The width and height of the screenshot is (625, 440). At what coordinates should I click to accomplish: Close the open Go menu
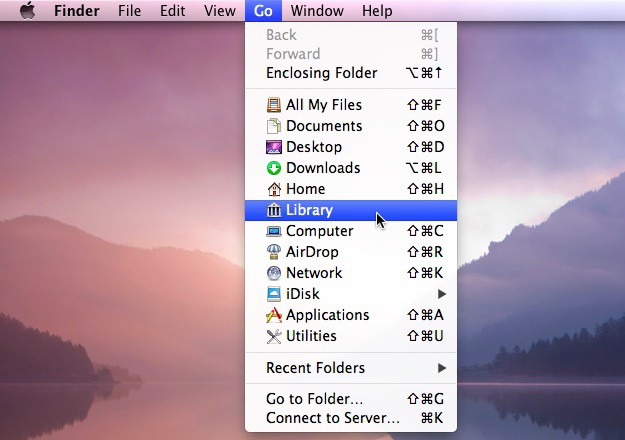[x=263, y=11]
